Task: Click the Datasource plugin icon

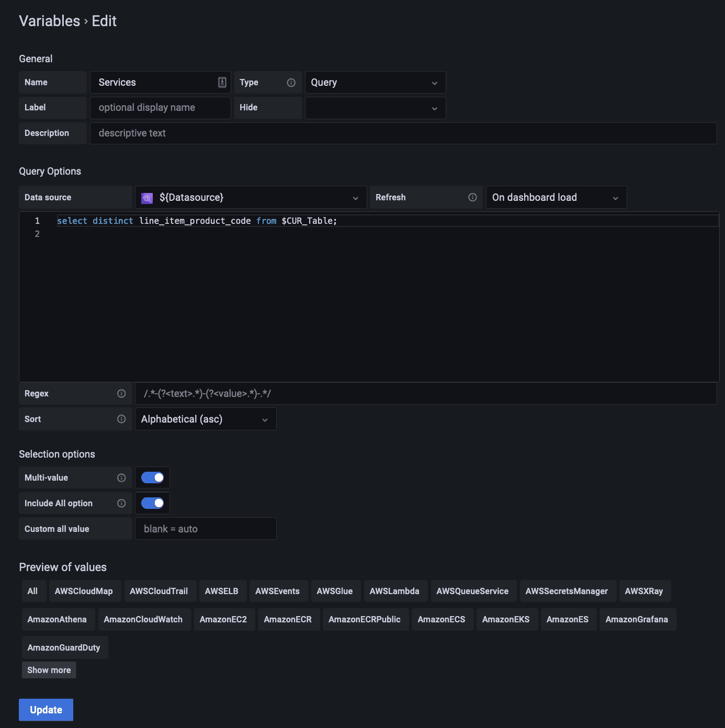Action: tap(147, 198)
